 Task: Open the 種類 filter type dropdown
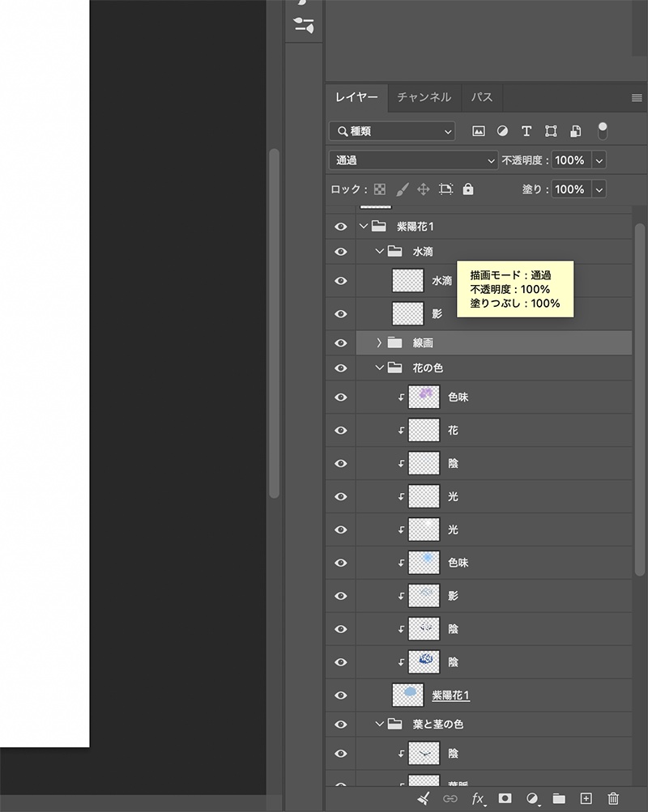[392, 131]
